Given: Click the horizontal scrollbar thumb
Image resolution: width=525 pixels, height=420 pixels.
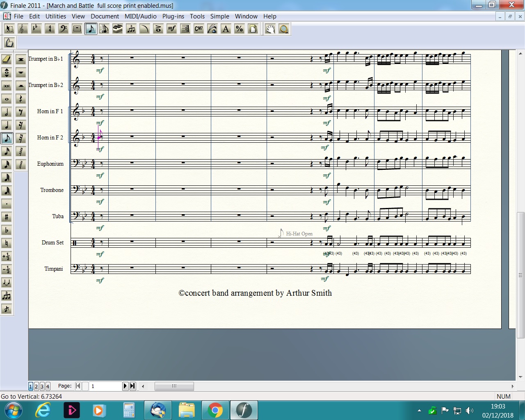Looking at the screenshot, I should [174, 386].
